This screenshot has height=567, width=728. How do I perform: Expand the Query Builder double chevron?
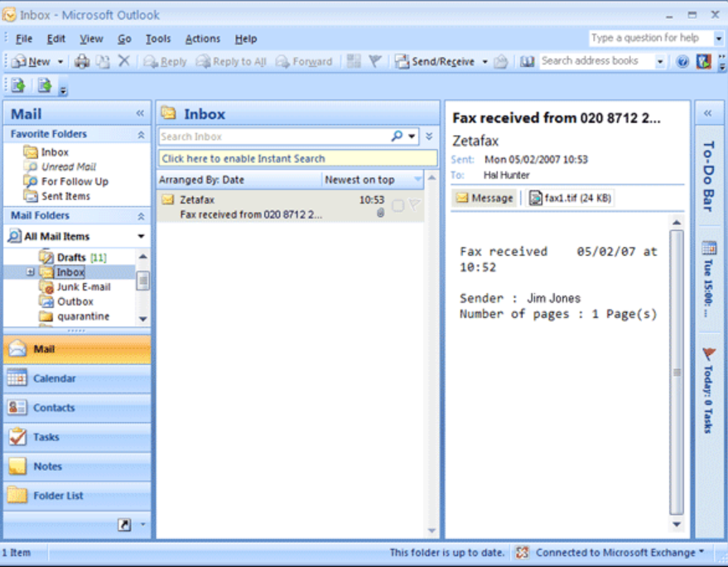click(x=429, y=136)
